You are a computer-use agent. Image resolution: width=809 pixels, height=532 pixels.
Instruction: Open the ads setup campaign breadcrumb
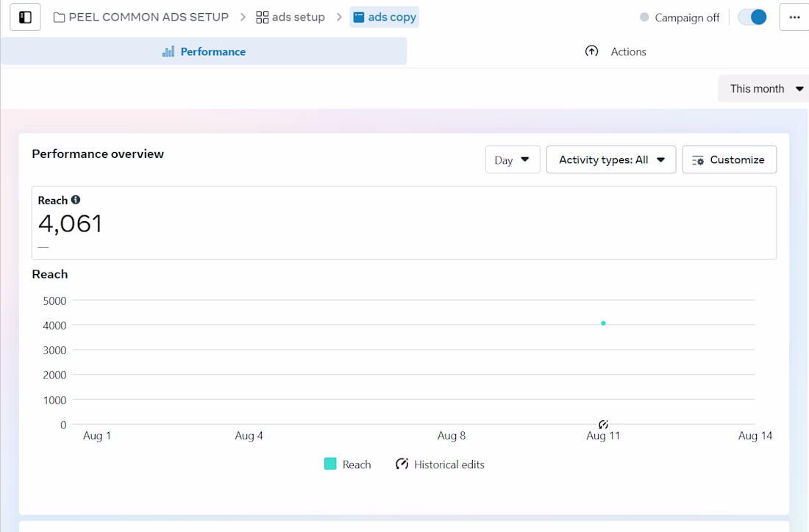click(x=291, y=17)
